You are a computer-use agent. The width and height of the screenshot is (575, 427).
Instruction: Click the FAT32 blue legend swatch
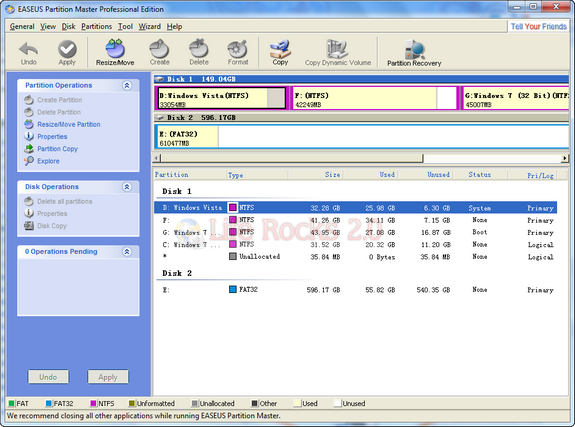[x=49, y=404]
